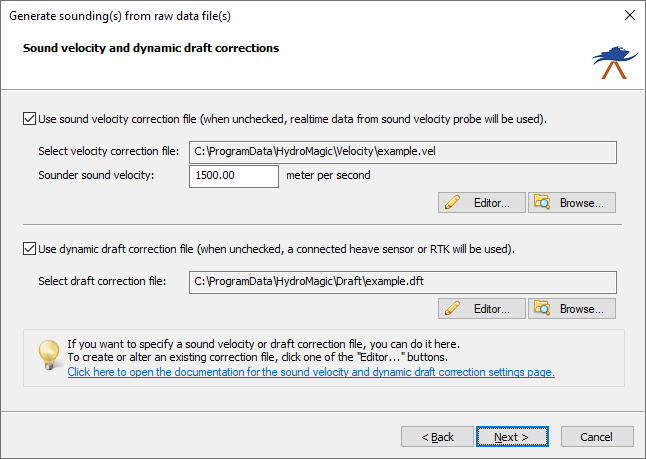646x459 pixels.
Task: Proceed with the Next button
Action: click(512, 437)
